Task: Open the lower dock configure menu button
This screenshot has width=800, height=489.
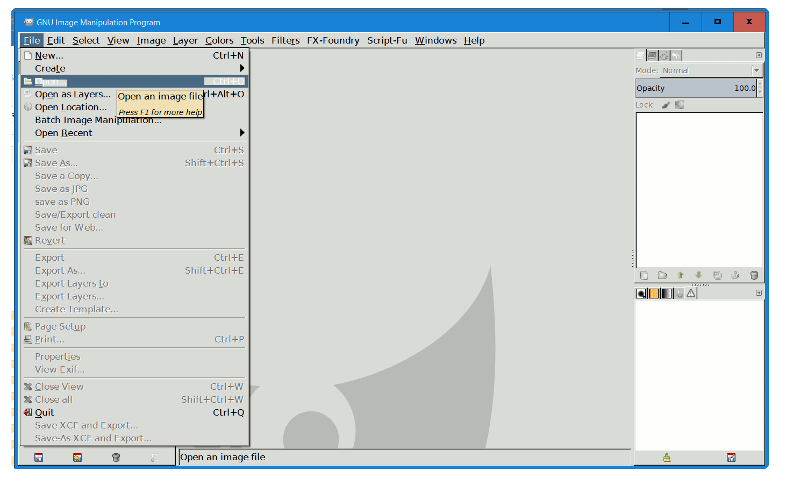Action: click(x=759, y=293)
